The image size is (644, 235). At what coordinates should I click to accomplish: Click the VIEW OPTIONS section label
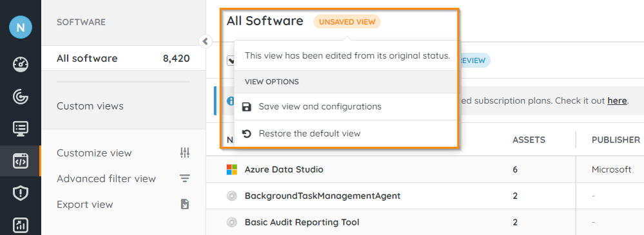271,82
